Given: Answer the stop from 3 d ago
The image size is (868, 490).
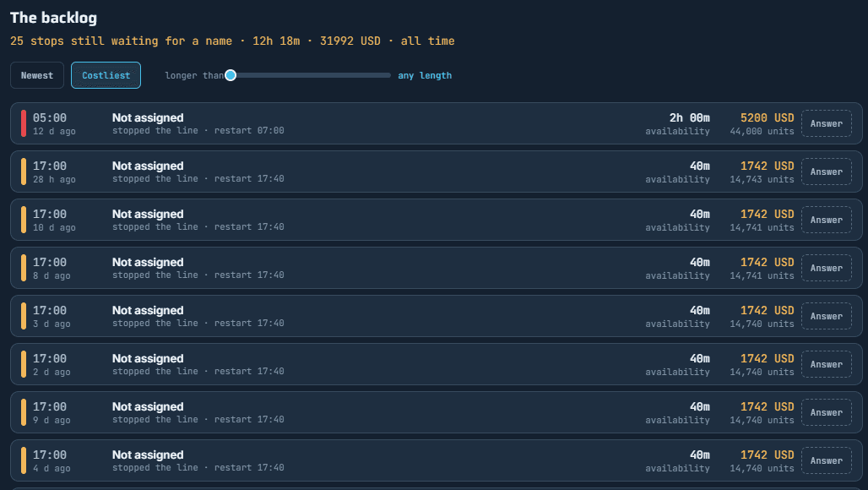Looking at the screenshot, I should point(826,316).
